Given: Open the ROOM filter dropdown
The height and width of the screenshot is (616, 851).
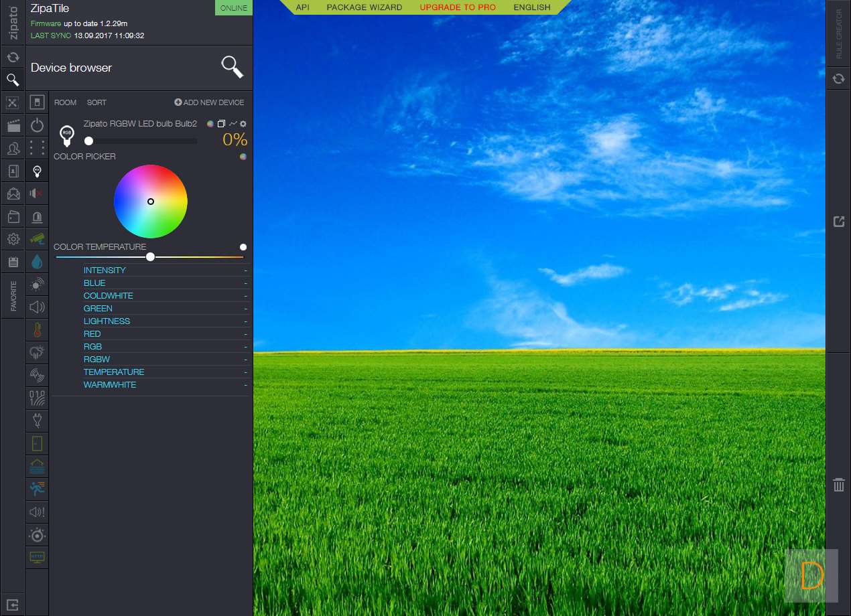Looking at the screenshot, I should click(66, 102).
